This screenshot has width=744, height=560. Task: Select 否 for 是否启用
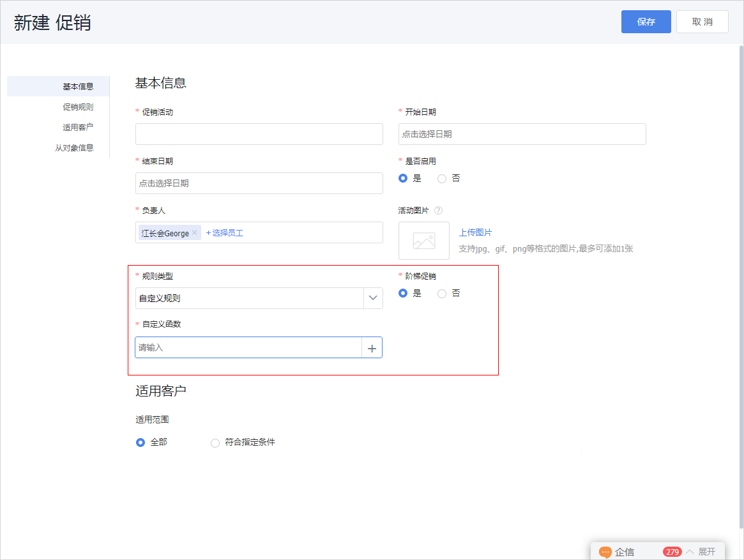[441, 178]
